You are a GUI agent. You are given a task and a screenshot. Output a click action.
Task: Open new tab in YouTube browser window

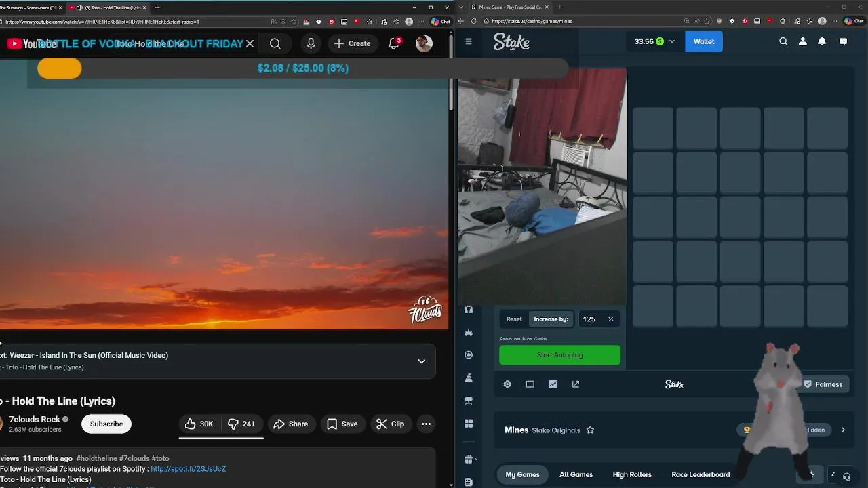click(x=157, y=7)
